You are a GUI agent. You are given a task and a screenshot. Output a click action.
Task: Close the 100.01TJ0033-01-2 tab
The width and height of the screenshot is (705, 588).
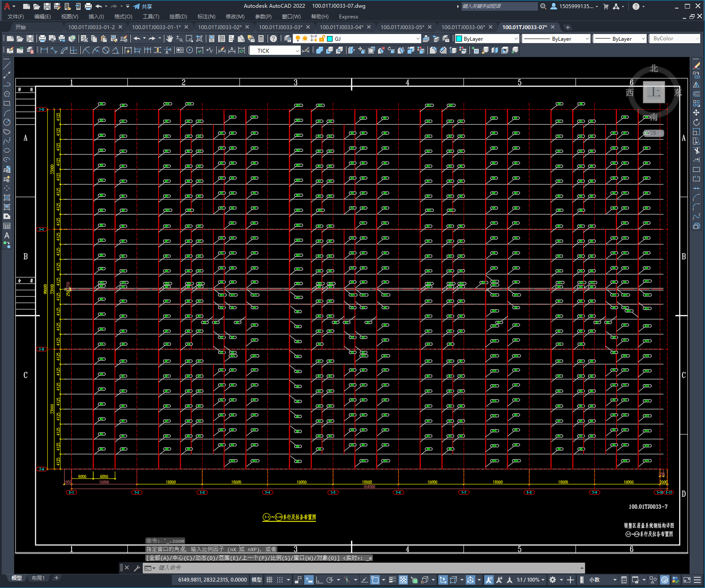(120, 27)
